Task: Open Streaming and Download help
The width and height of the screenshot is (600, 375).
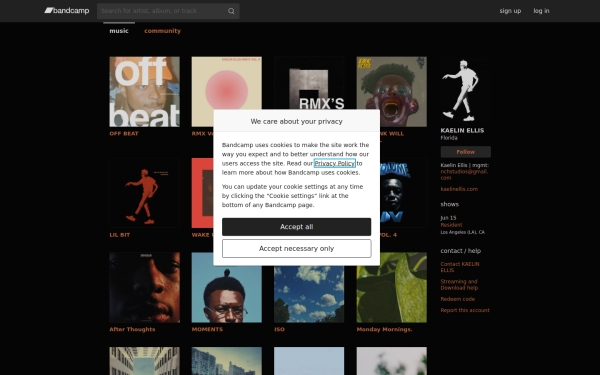Action: tap(459, 285)
